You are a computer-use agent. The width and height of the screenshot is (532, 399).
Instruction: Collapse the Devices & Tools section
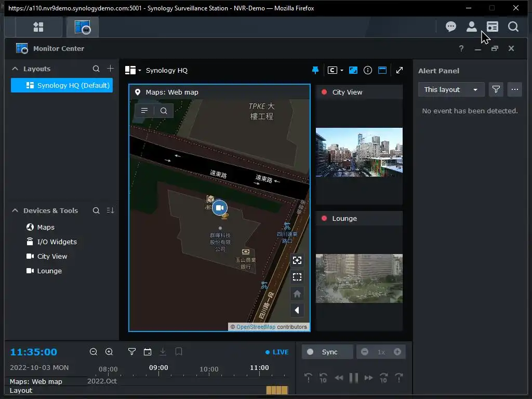click(15, 210)
